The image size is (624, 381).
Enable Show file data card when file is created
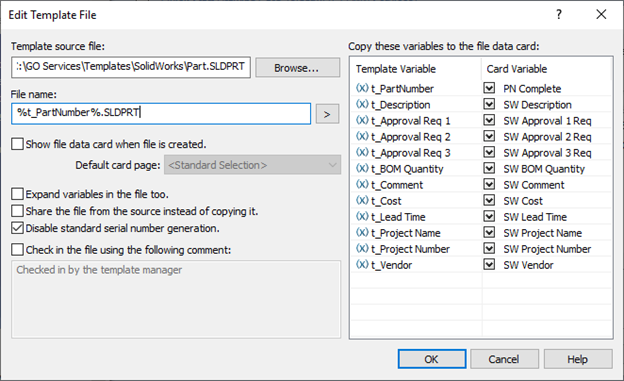coord(18,144)
